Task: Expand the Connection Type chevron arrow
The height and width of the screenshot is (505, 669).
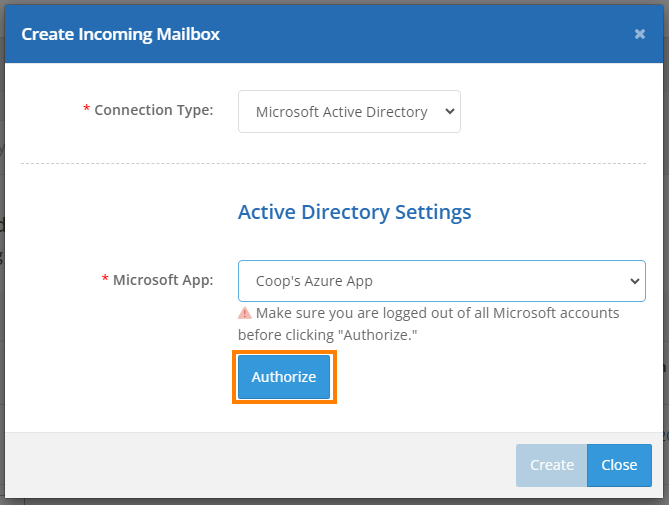Action: coord(450,111)
